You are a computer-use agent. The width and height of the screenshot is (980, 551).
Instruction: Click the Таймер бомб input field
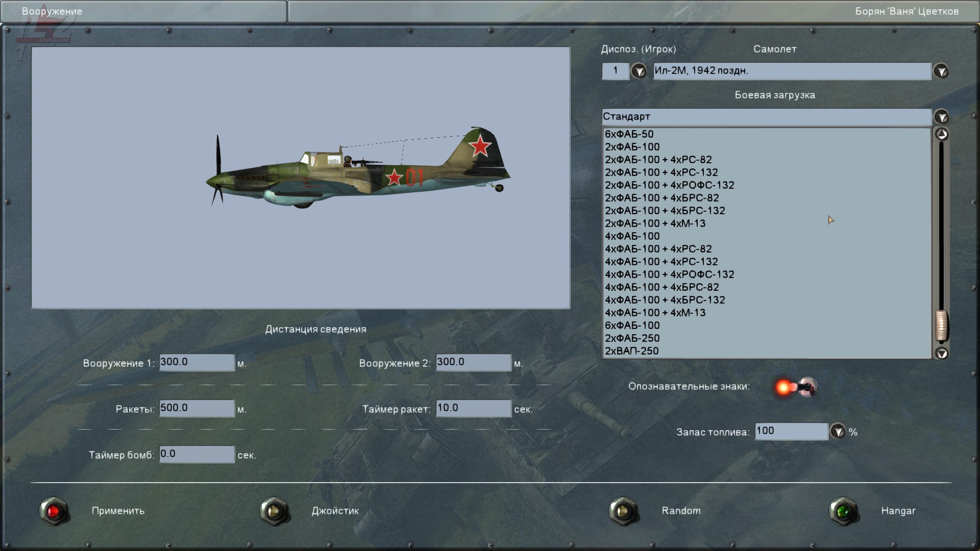pos(197,454)
